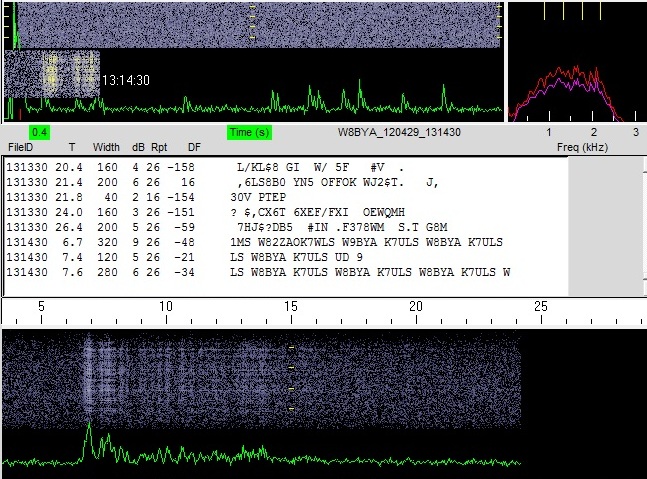Click the green 0.4 indicator label
Image resolution: width=647 pixels, height=479 pixels.
point(41,132)
